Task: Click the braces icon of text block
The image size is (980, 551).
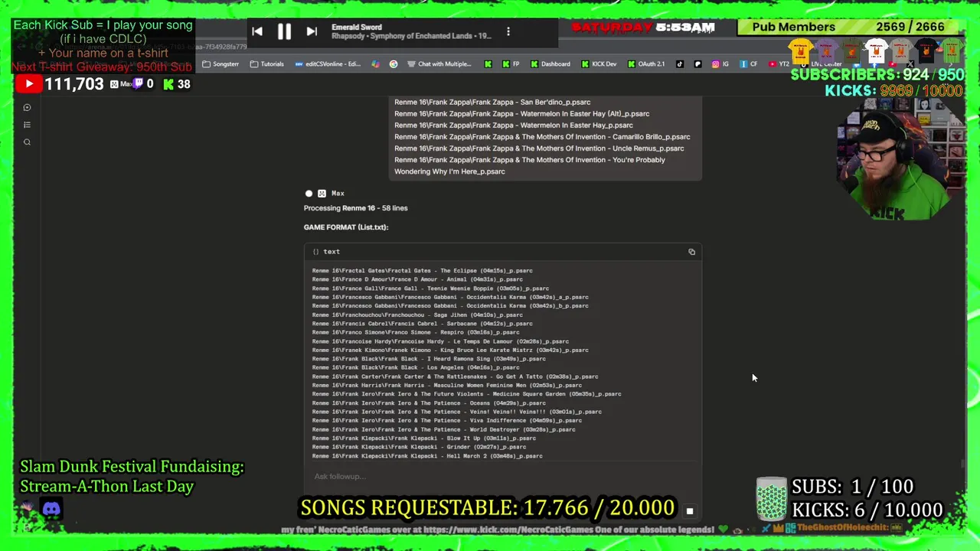Action: point(315,252)
